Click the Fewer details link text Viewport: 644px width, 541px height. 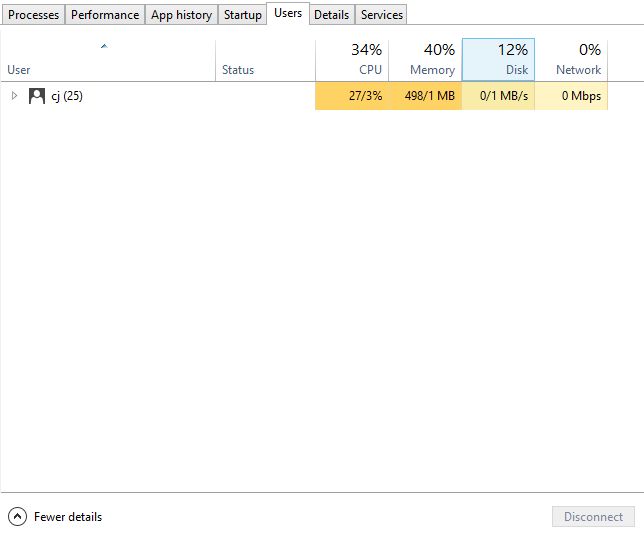(x=68, y=517)
